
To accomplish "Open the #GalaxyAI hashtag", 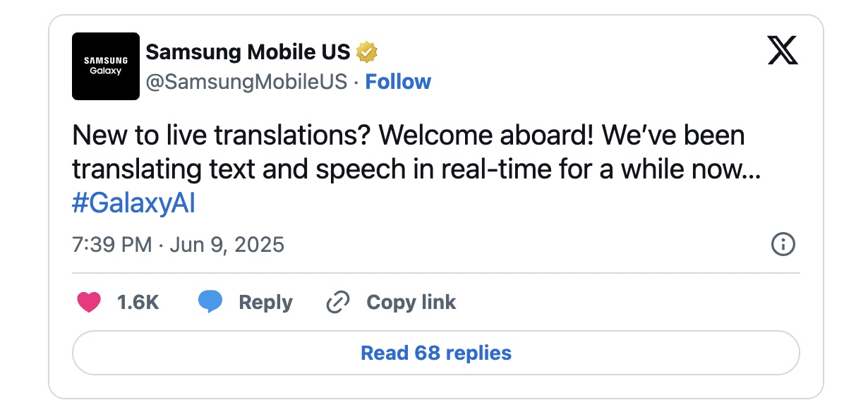I will point(133,204).
